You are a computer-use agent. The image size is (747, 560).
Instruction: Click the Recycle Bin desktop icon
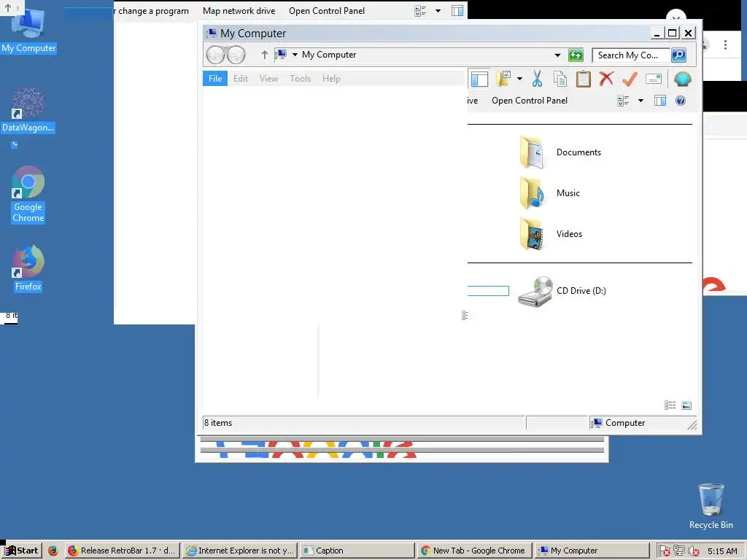[711, 507]
